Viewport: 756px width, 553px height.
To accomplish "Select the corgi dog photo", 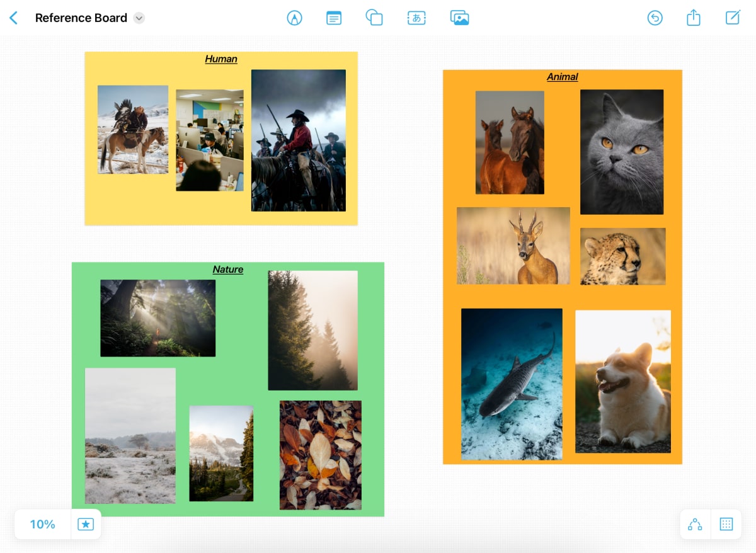I will [622, 381].
